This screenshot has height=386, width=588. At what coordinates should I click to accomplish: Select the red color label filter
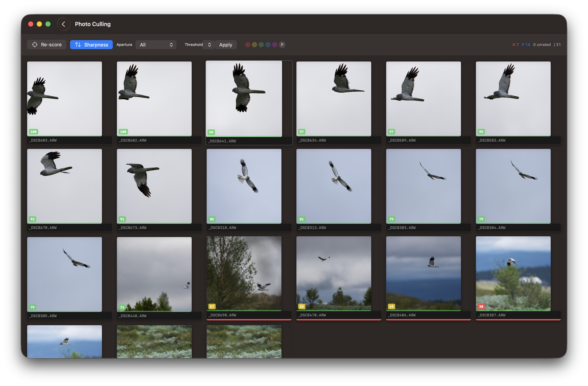point(248,44)
